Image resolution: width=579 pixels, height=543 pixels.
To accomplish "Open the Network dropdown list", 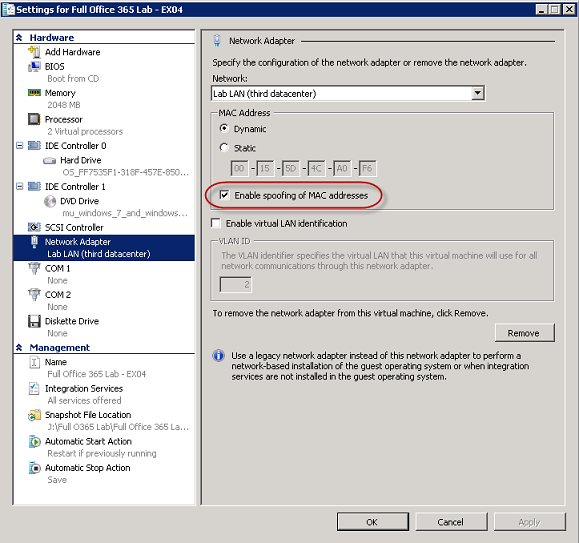I will click(x=477, y=93).
